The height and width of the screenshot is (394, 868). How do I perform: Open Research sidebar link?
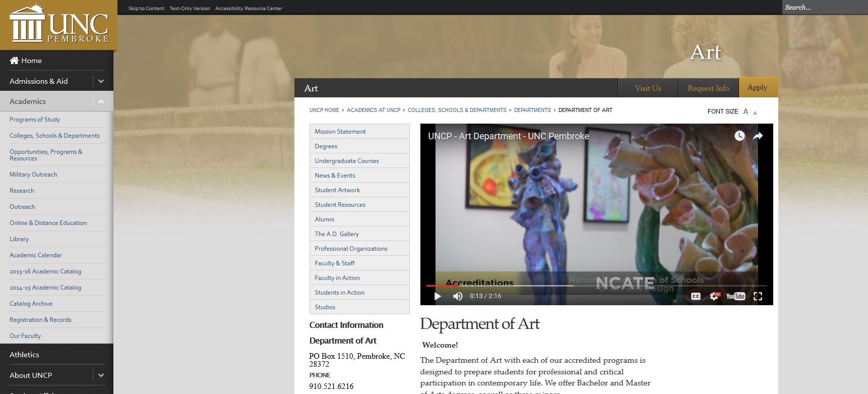click(22, 191)
